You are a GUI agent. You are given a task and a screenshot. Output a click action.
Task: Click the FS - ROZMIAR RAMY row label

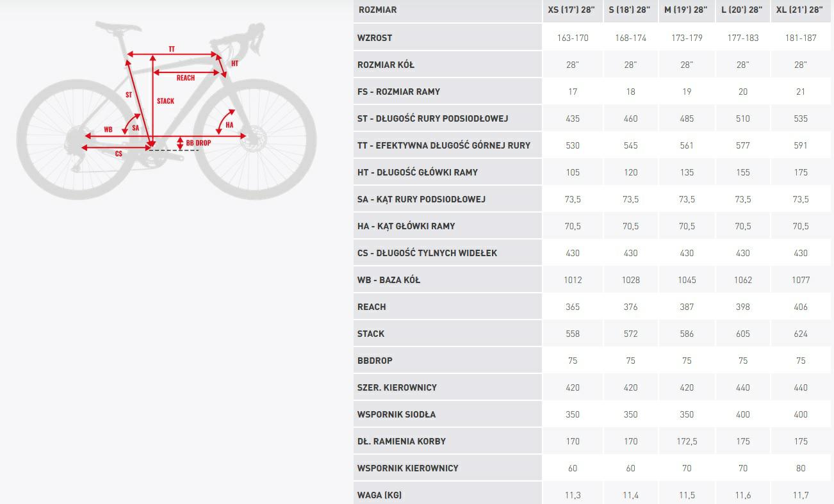click(398, 92)
